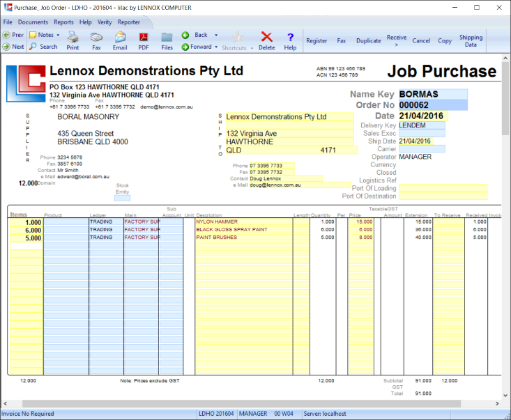Click status bar Server: localhost
The height and width of the screenshot is (420, 511).
[325, 414]
